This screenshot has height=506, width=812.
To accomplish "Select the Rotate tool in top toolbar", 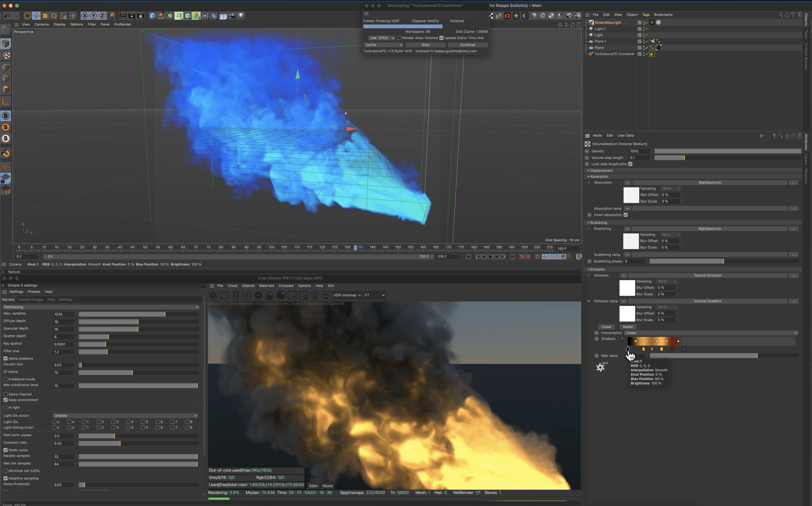I will click(x=54, y=16).
